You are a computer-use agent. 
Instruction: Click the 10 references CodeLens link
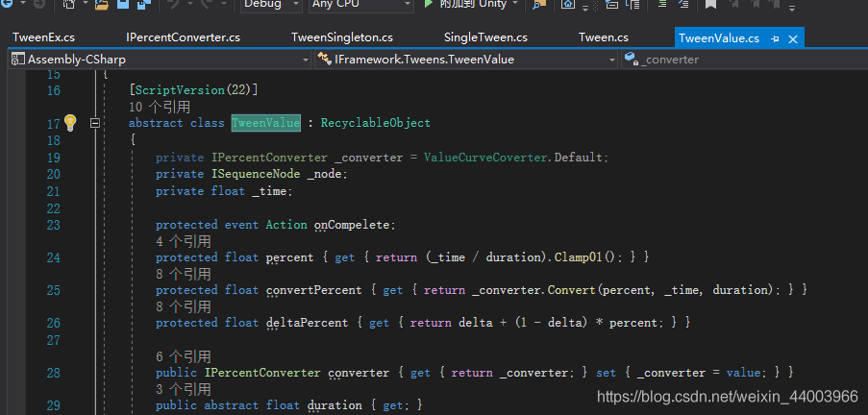tap(160, 107)
